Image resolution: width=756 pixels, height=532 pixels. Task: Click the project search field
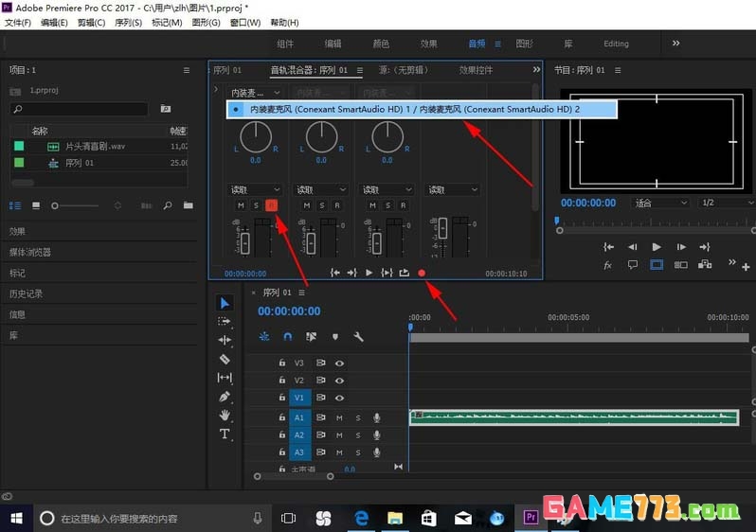coord(80,109)
